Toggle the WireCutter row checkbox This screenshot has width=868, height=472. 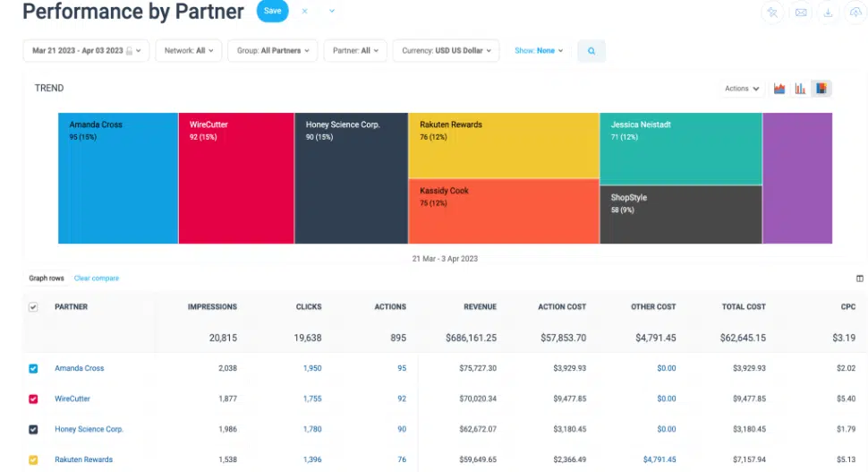pos(33,399)
